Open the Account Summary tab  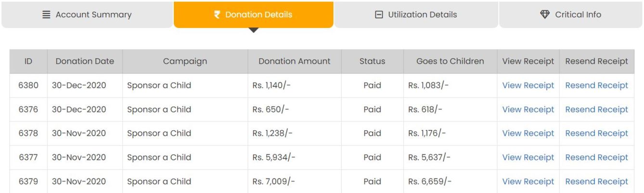tap(87, 14)
